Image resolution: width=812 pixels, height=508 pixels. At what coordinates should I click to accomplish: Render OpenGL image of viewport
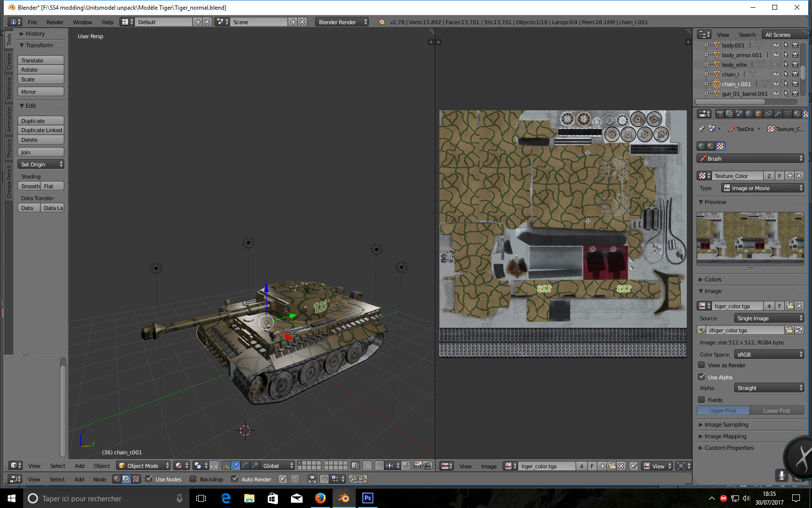coord(418,465)
